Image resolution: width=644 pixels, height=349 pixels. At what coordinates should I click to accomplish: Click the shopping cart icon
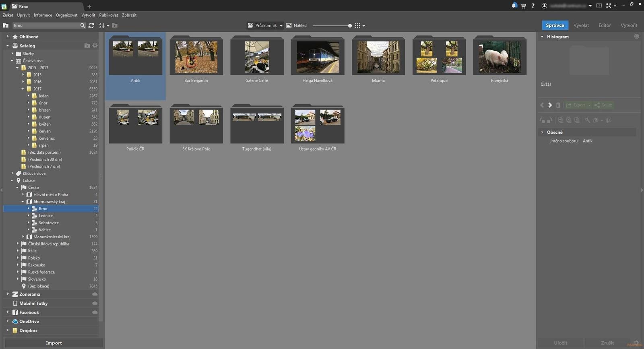523,6
